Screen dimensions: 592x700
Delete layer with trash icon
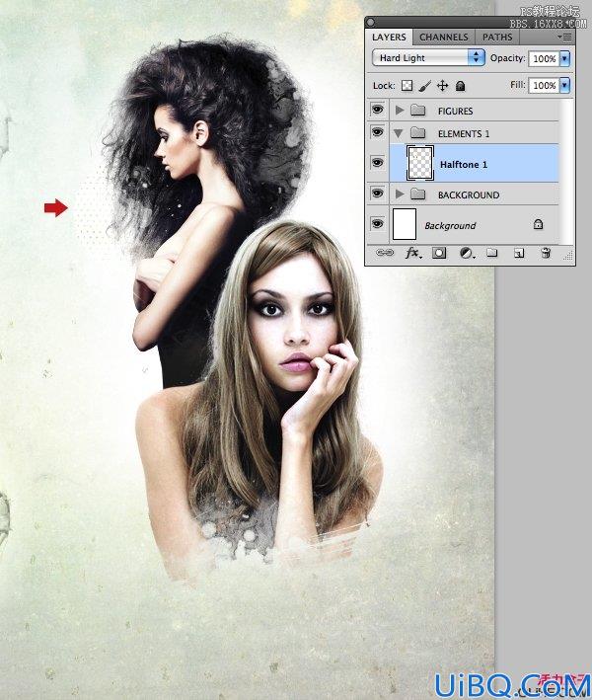pyautogui.click(x=546, y=253)
